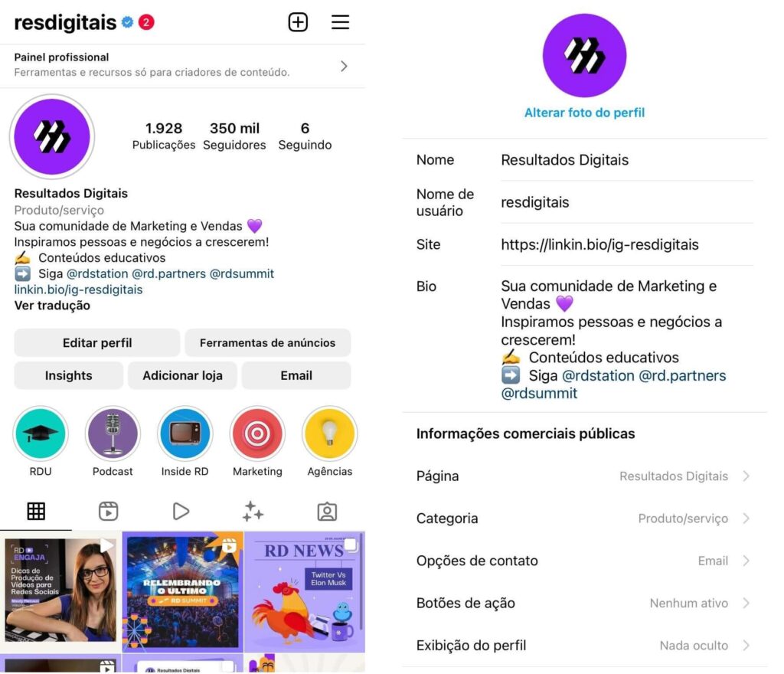Expand Botões de ação row chevron
This screenshot has height=674, width=784.
tap(746, 603)
